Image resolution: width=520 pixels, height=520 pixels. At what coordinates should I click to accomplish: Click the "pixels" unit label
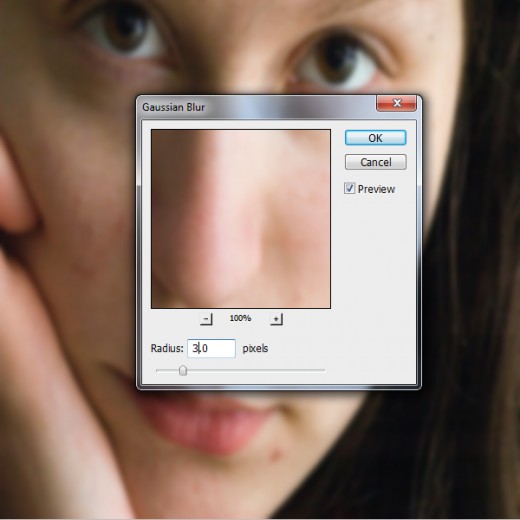(255, 348)
